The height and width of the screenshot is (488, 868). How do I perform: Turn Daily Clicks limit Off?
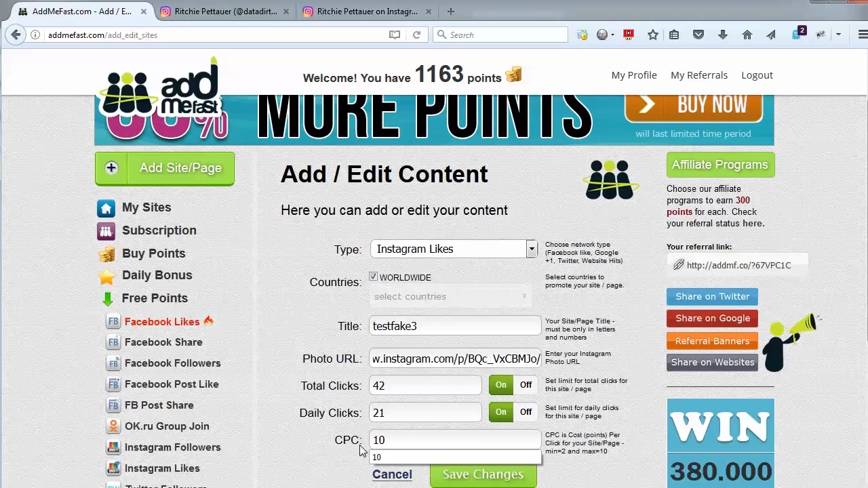coord(526,412)
